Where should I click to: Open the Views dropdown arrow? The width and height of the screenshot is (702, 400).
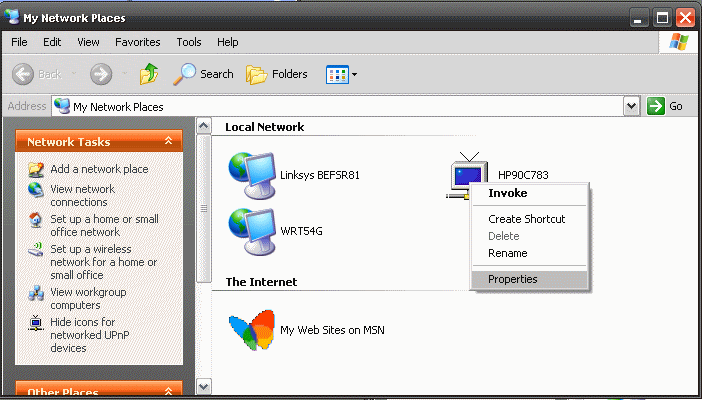coord(355,74)
